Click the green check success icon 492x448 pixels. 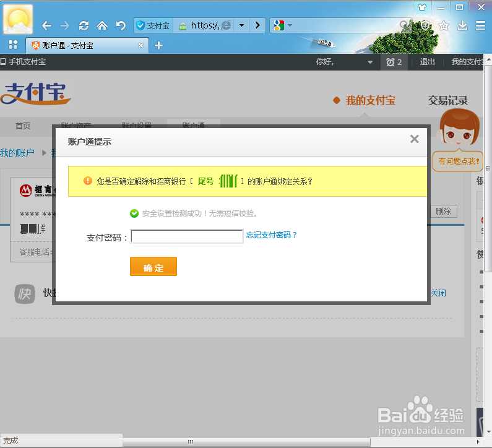tap(134, 213)
